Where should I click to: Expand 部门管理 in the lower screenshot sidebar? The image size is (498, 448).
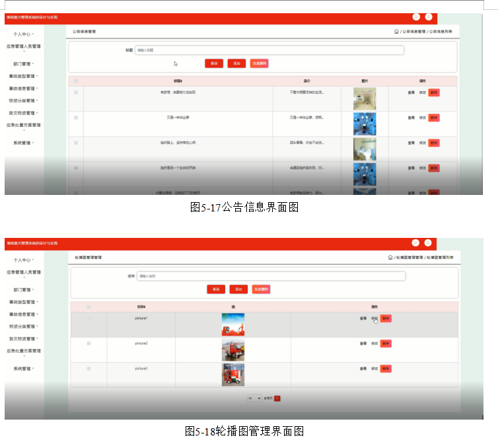click(24, 290)
